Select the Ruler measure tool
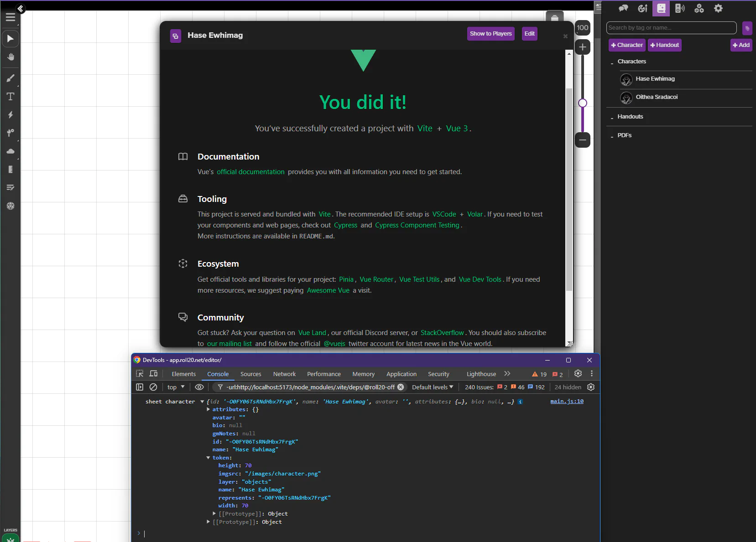Viewport: 756px width, 542px height. (10, 170)
